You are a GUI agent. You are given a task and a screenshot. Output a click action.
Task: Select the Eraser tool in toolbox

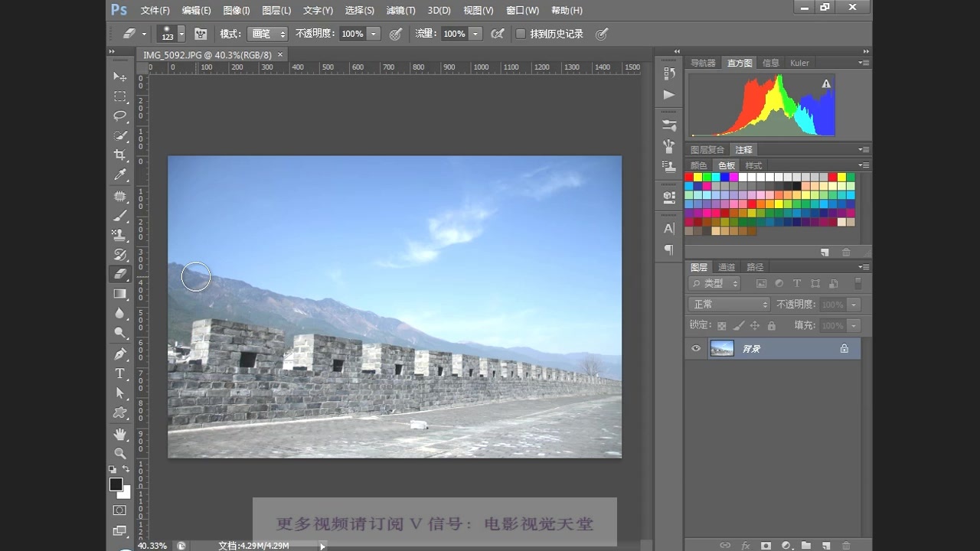pos(120,274)
